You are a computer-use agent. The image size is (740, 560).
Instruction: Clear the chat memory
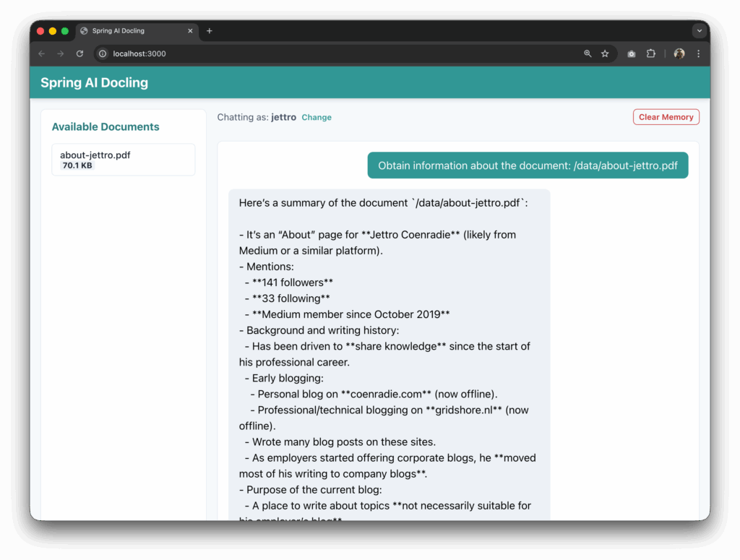coord(666,116)
